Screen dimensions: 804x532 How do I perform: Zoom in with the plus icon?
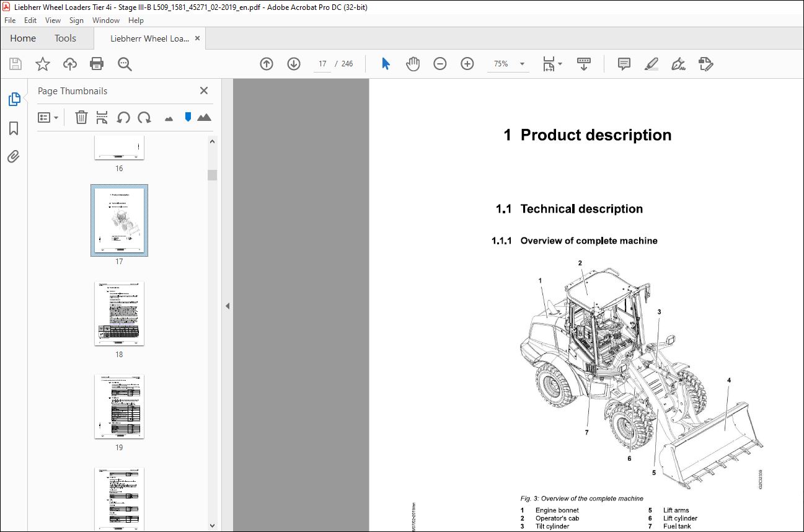pos(467,64)
